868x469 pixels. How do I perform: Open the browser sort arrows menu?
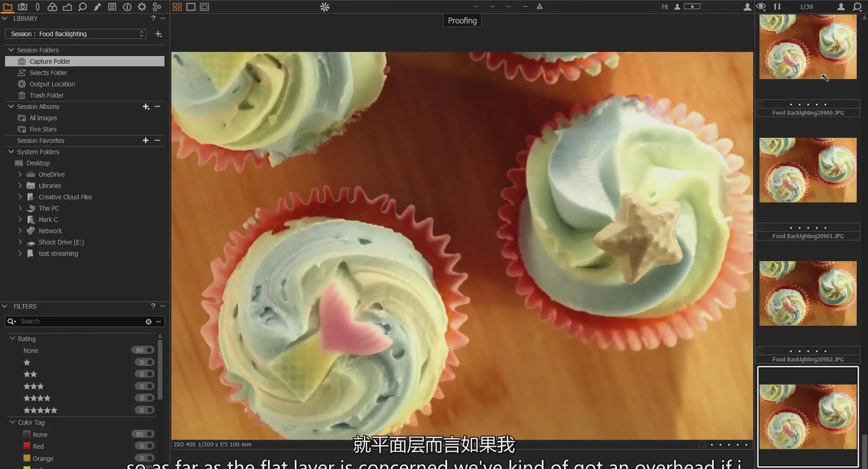tap(777, 6)
